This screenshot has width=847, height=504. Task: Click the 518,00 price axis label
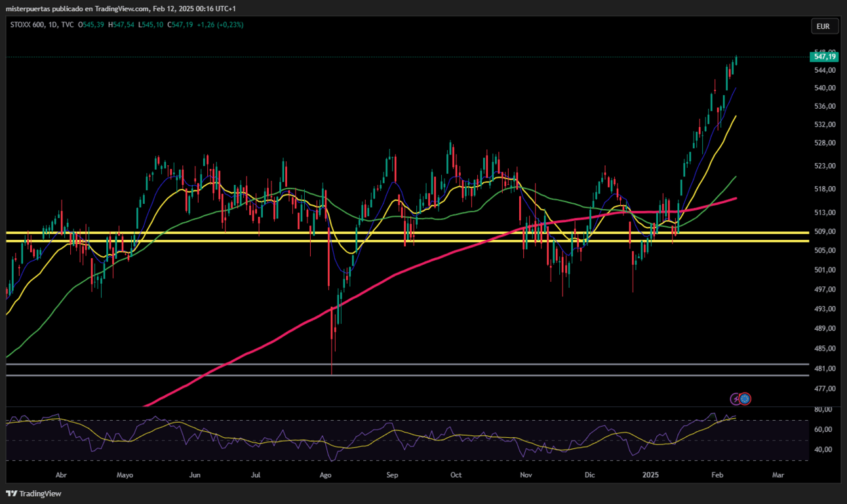coord(825,189)
